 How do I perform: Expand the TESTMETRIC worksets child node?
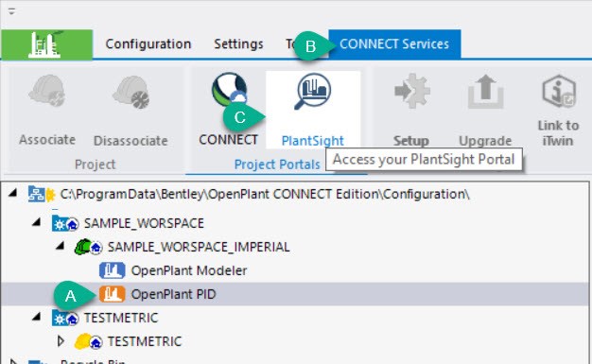pos(61,341)
